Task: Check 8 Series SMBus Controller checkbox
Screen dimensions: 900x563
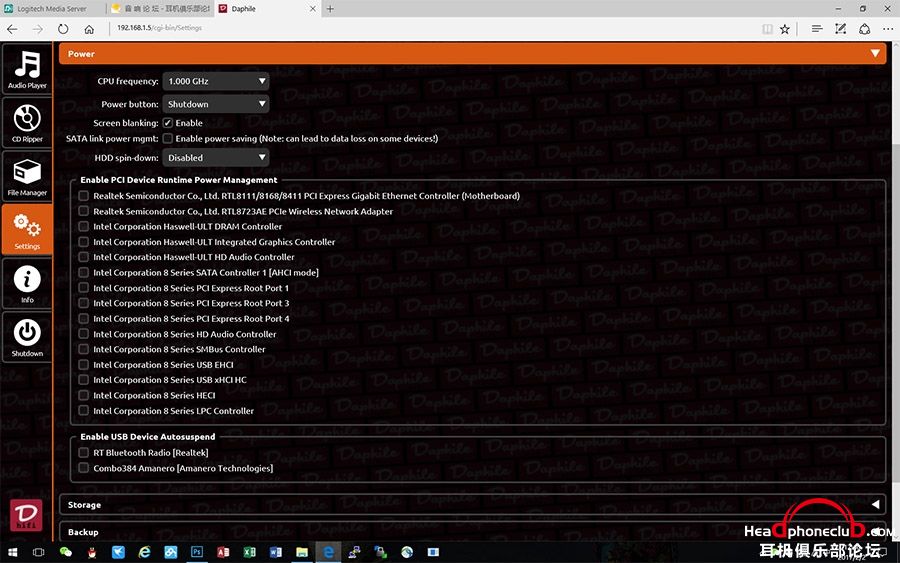Action: (x=84, y=349)
